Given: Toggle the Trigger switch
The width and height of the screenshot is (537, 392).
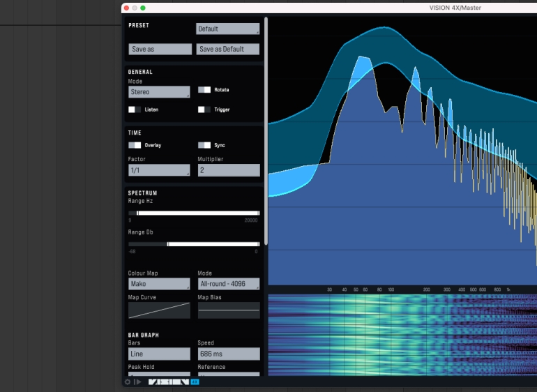Looking at the screenshot, I should coord(204,110).
